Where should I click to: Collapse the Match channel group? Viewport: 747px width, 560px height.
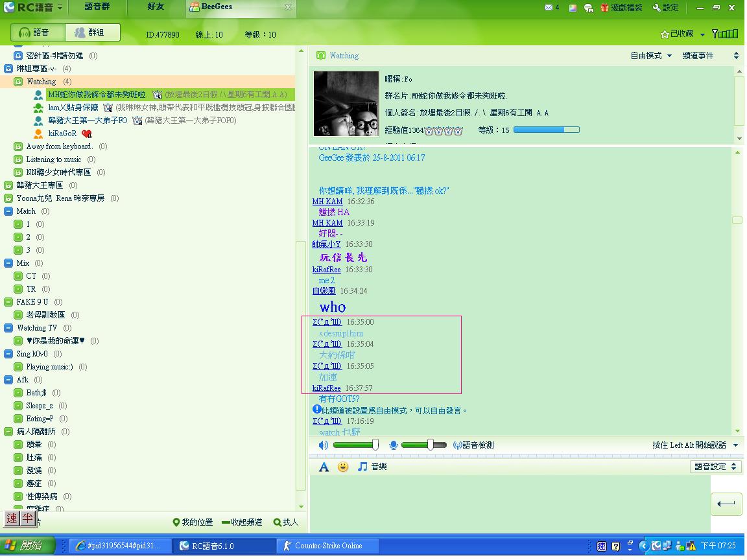(8, 211)
